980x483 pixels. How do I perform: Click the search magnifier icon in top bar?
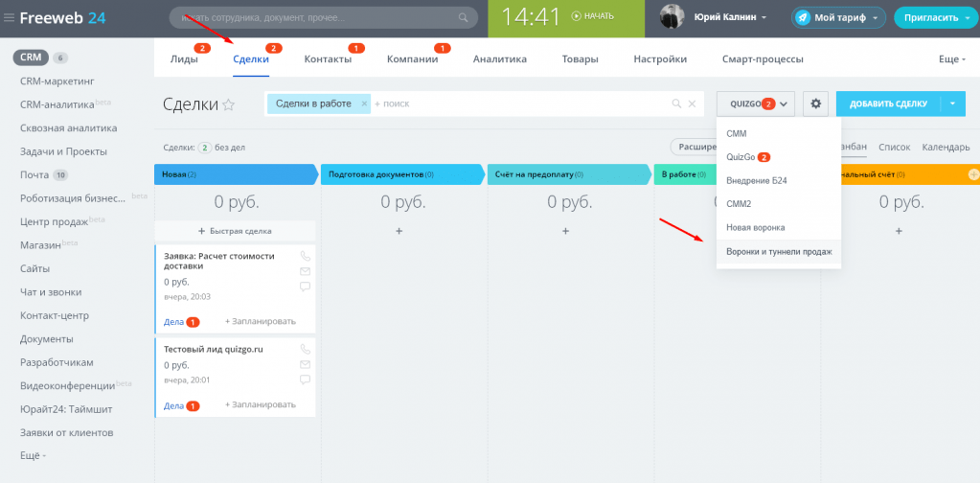(x=464, y=17)
